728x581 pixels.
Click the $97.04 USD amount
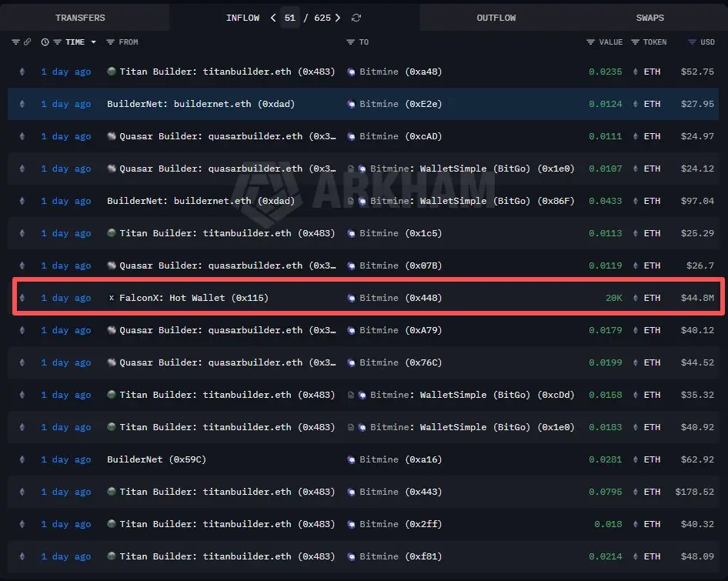697,201
